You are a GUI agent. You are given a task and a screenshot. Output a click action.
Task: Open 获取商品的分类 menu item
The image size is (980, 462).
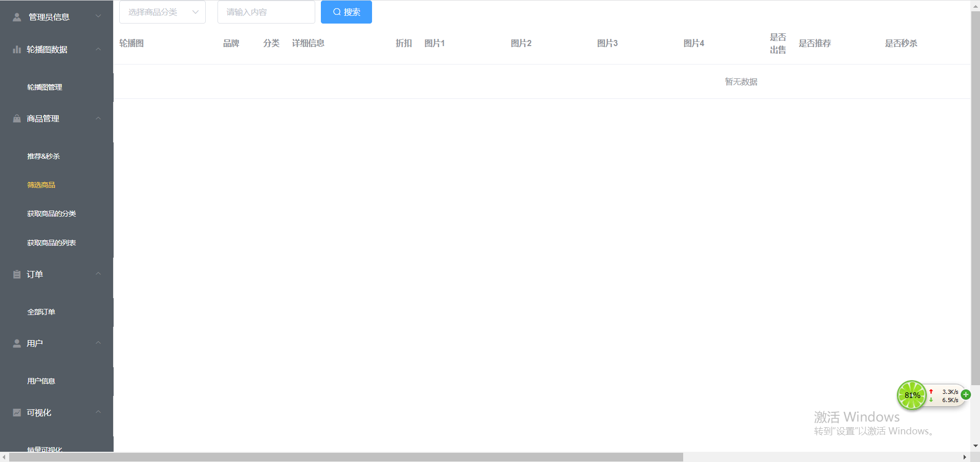point(51,214)
